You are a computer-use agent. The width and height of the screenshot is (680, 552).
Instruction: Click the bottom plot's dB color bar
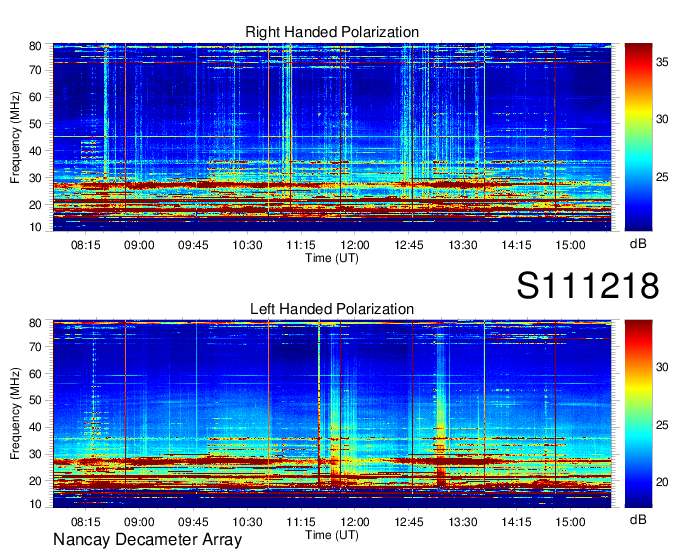pyautogui.click(x=638, y=414)
